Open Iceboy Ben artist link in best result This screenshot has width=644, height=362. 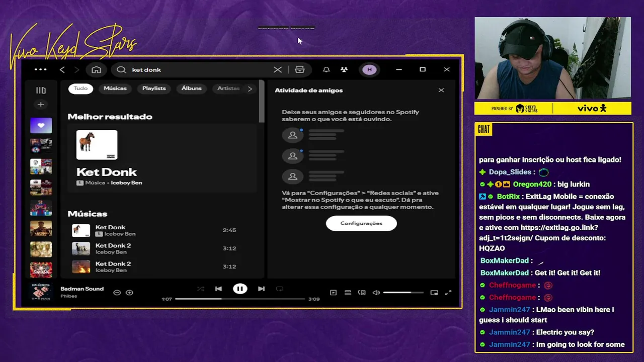pos(127,183)
